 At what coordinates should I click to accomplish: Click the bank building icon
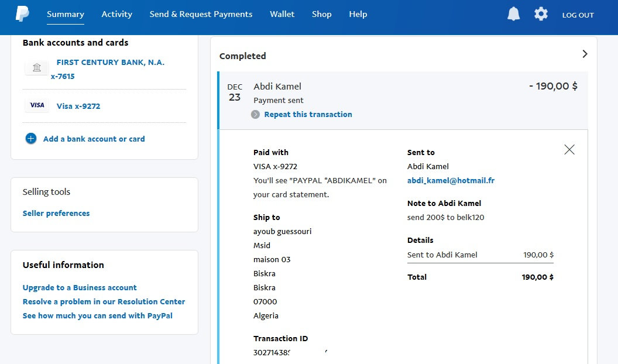[x=37, y=68]
